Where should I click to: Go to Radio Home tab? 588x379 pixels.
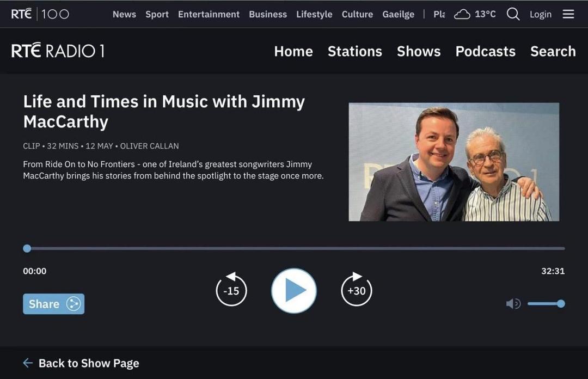click(293, 51)
